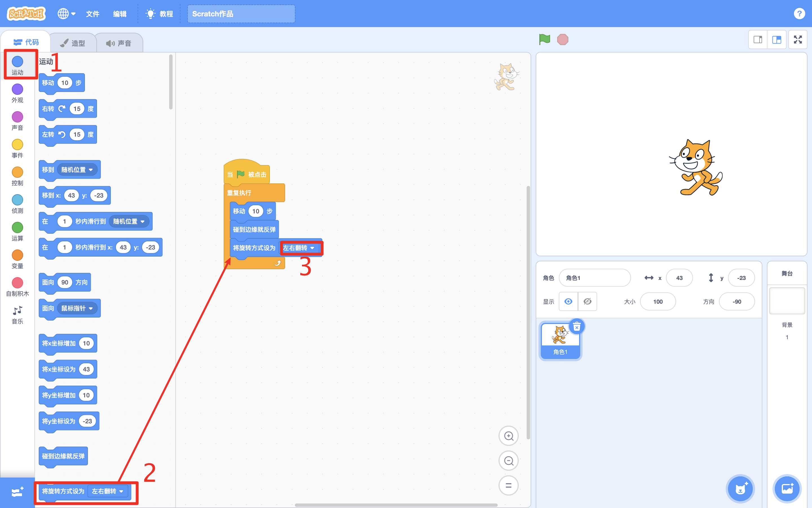This screenshot has width=812, height=508.
Task: Select the 自制积木 block category
Action: 17,286
